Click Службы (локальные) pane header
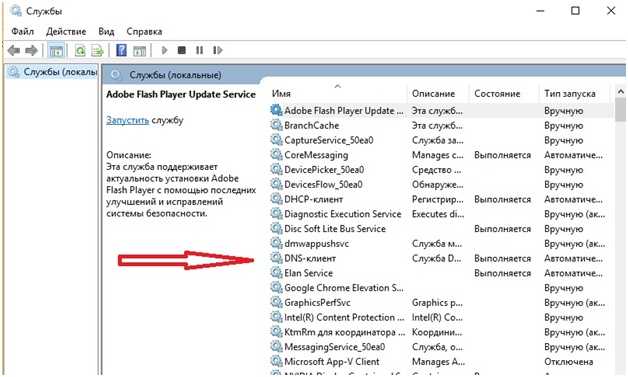The image size is (628, 377). 175,75
